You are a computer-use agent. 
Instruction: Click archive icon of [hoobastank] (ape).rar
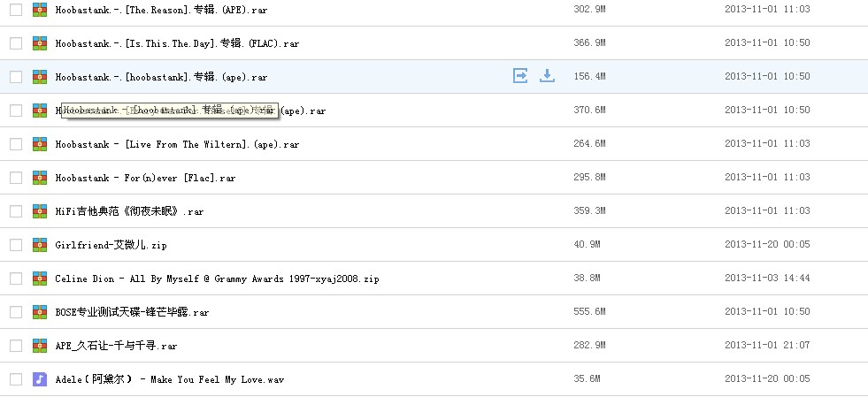(39, 77)
